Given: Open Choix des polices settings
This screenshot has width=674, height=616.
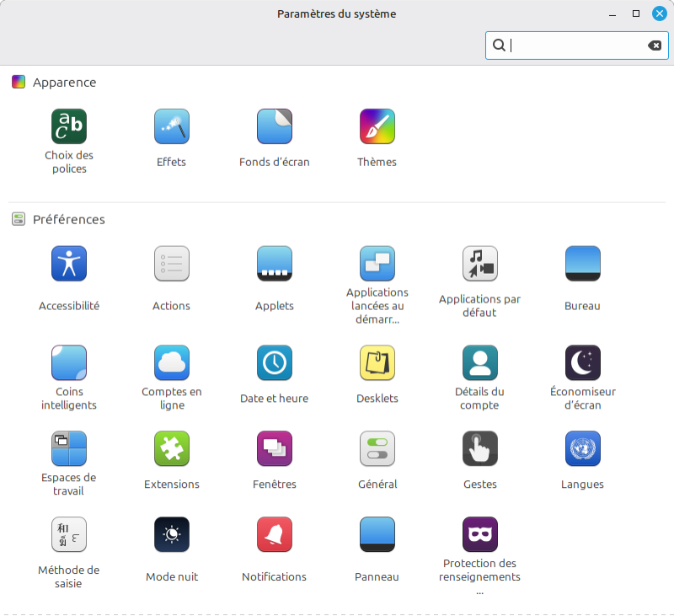Looking at the screenshot, I should click(x=69, y=126).
